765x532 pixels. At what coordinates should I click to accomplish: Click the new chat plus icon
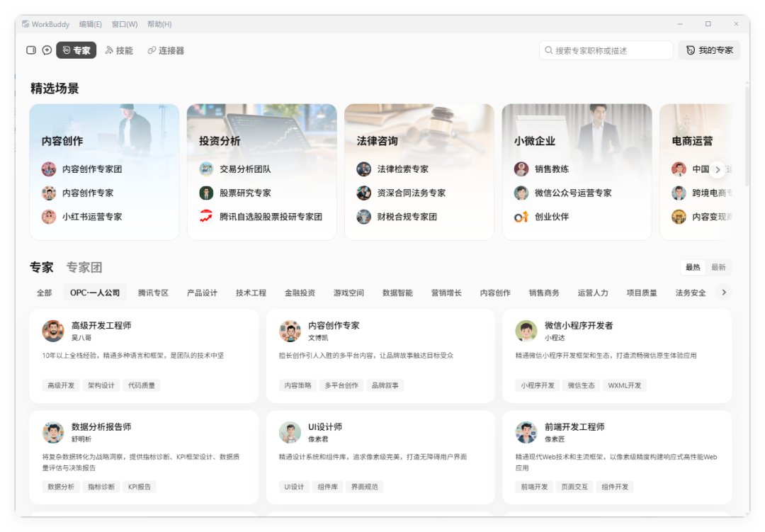tap(47, 50)
